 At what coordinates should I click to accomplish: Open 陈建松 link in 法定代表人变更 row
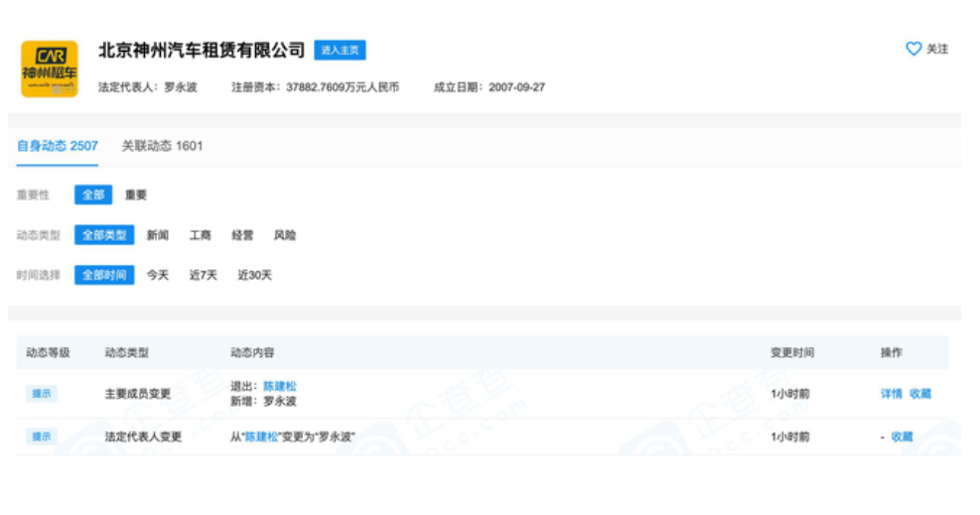(261, 437)
